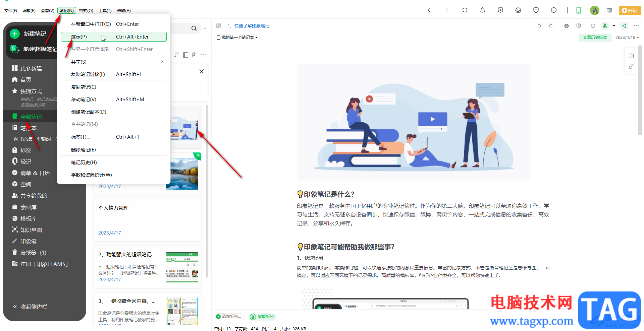
Task: Open note list more options ellipsis
Action: [x=203, y=55]
